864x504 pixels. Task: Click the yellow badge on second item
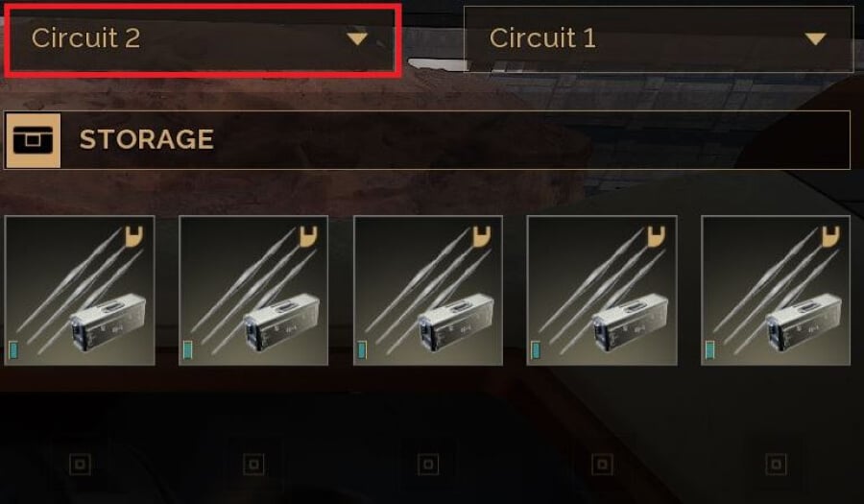click(x=308, y=236)
